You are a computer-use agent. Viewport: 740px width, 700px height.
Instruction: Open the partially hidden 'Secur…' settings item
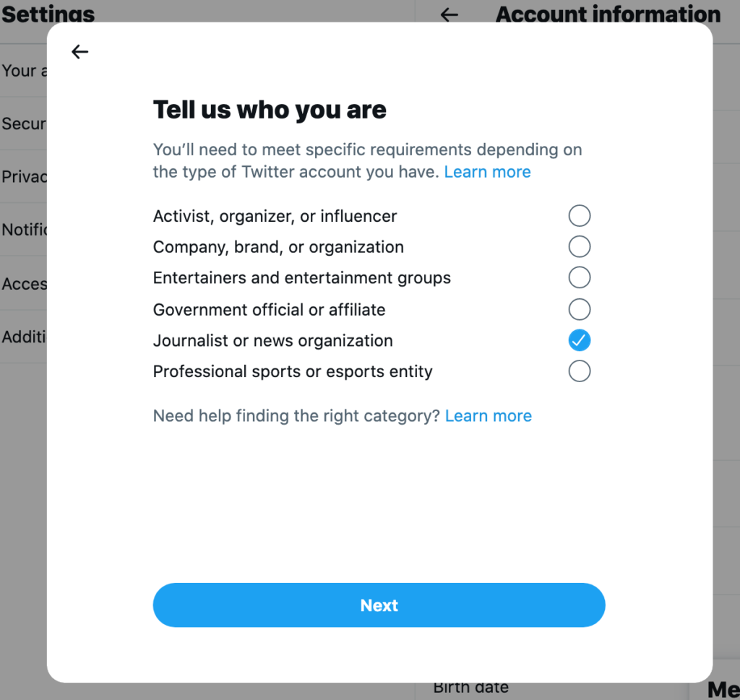pyautogui.click(x=23, y=124)
